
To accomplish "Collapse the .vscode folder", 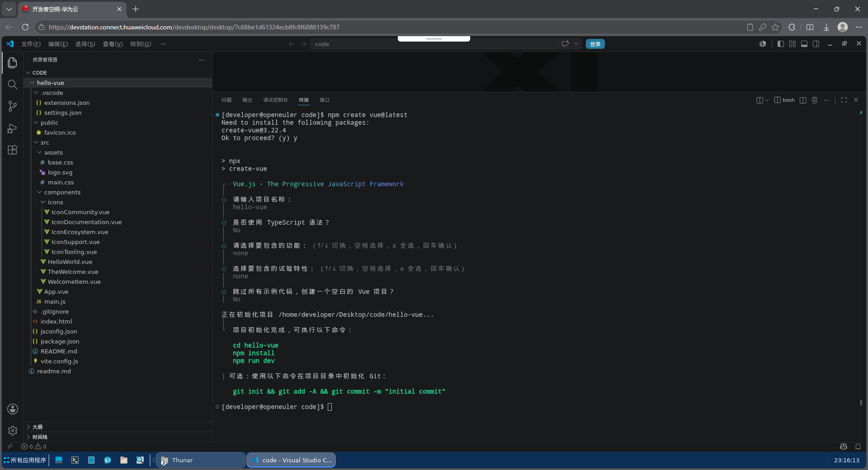I will 118,93.
